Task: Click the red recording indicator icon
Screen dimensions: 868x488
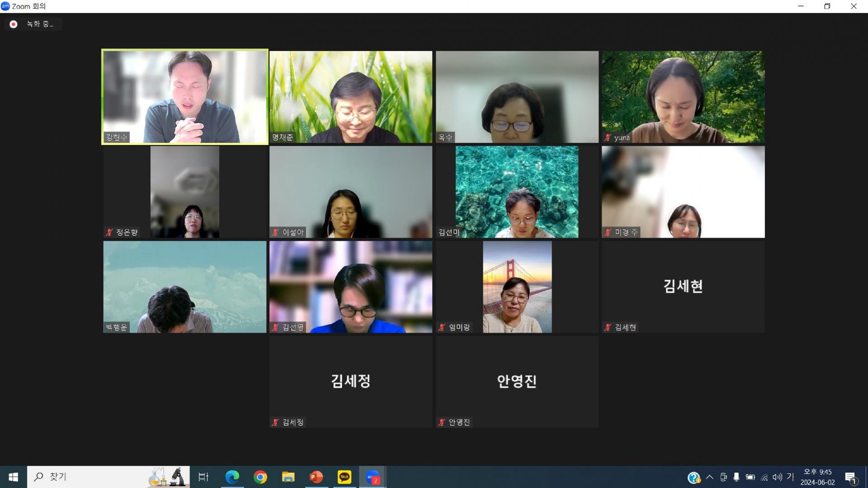Action: coord(14,24)
